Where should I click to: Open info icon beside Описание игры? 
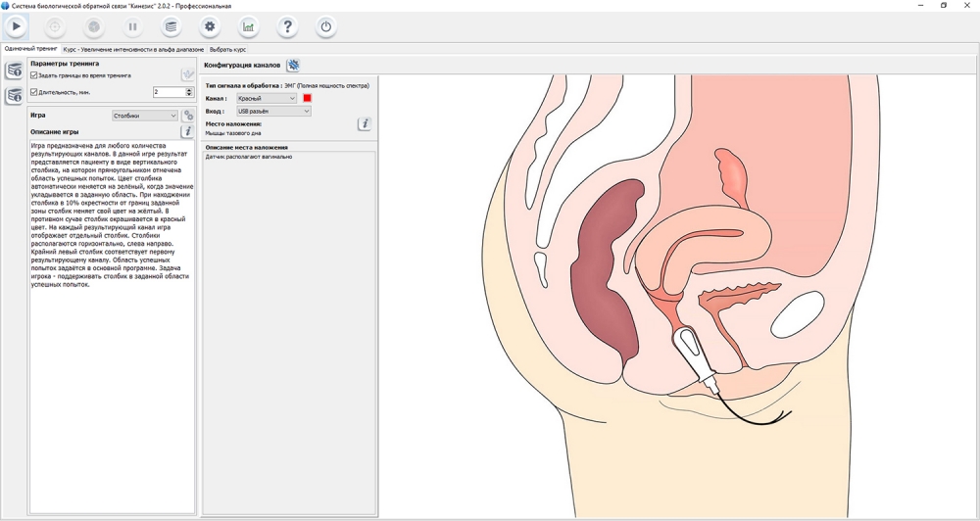coord(187,131)
